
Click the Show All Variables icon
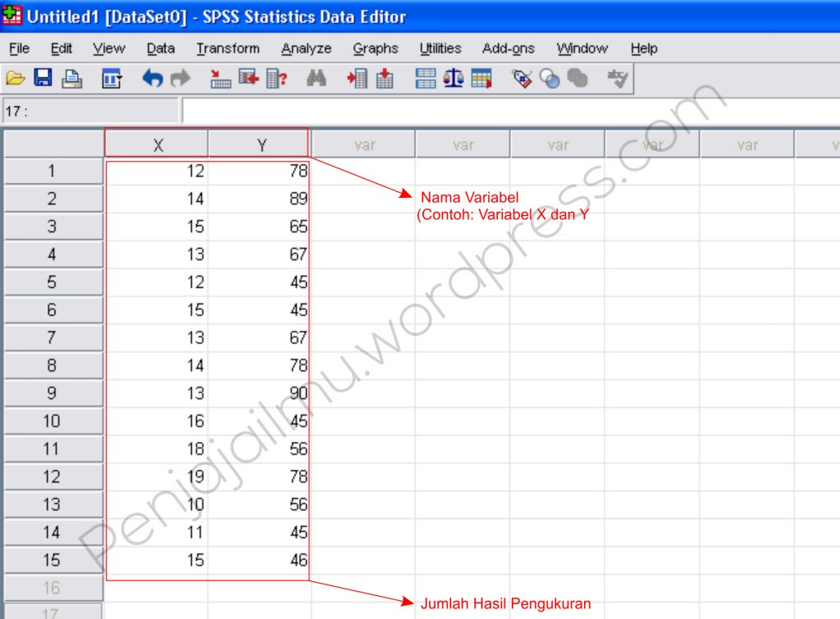point(577,78)
